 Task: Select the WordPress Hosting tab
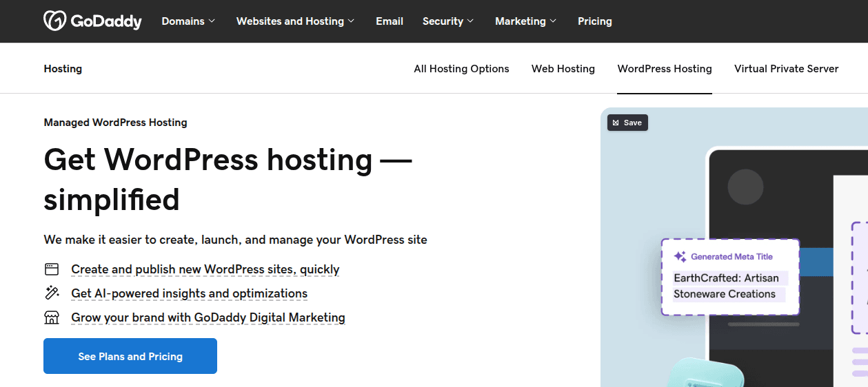point(665,69)
